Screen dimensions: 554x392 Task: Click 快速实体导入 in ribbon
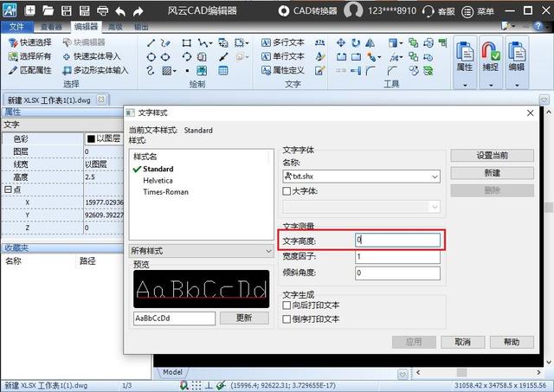pos(92,56)
